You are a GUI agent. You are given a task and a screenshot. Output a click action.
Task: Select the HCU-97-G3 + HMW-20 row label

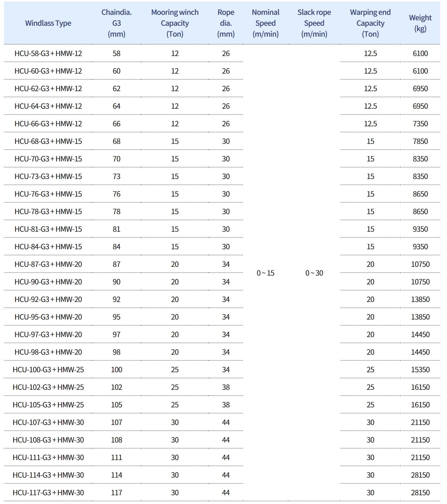tap(48, 335)
